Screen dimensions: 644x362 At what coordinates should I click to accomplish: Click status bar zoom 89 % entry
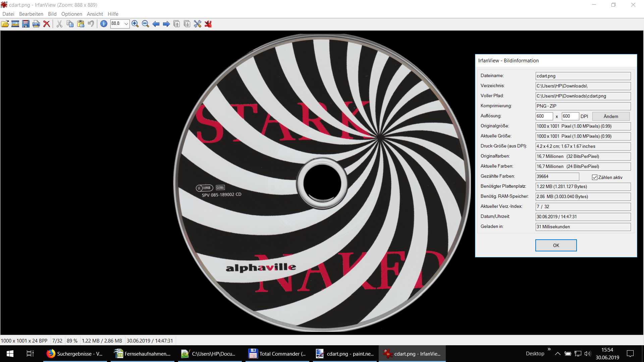[72, 341]
